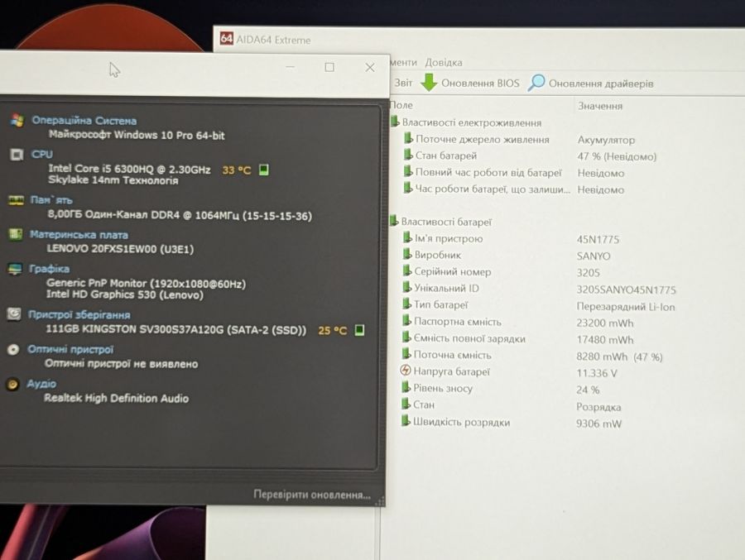Click the Акумулятор power source value
Screen dimensions: 745x560
(x=606, y=140)
